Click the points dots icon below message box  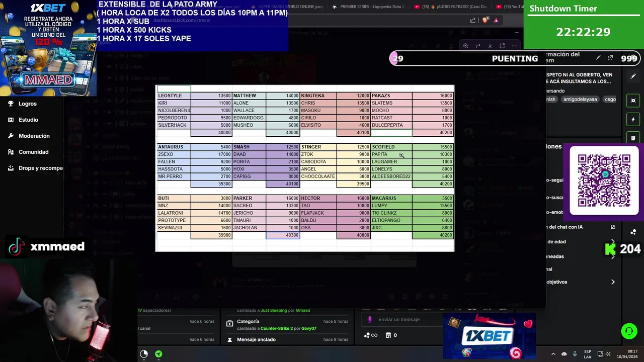[x=367, y=335]
